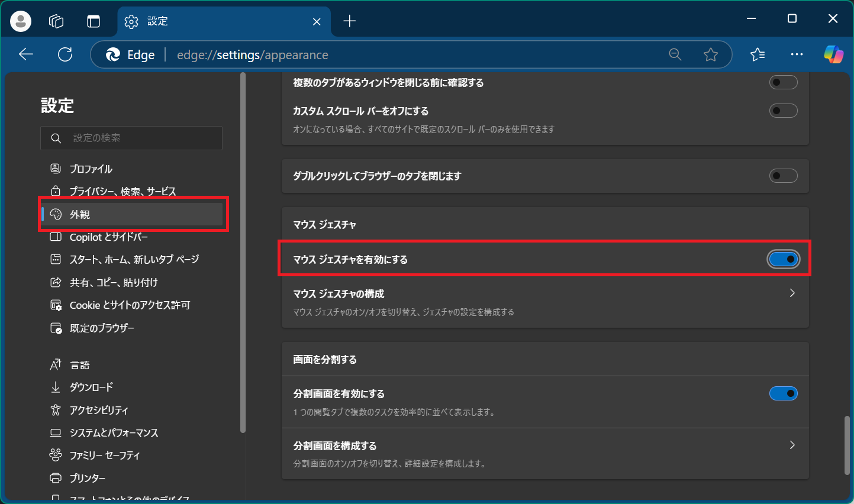Open the Copilot icon in the toolbar
This screenshot has width=854, height=504.
click(833, 54)
